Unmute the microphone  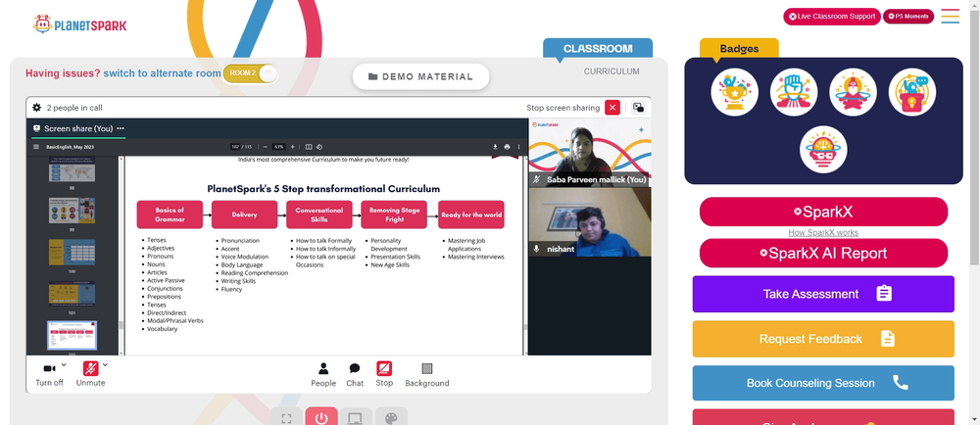pyautogui.click(x=90, y=374)
